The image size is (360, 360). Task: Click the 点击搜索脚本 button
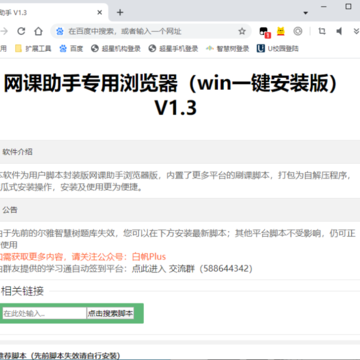110,313
